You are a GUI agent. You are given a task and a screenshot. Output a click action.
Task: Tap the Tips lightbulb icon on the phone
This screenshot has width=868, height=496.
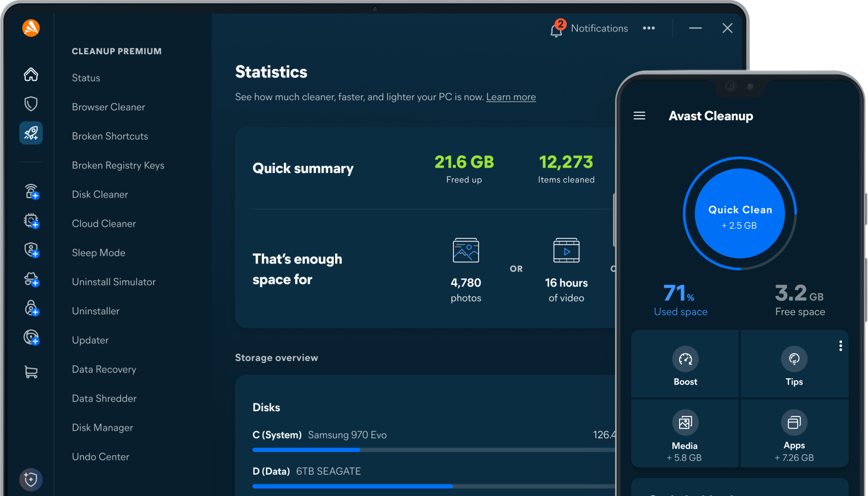794,359
